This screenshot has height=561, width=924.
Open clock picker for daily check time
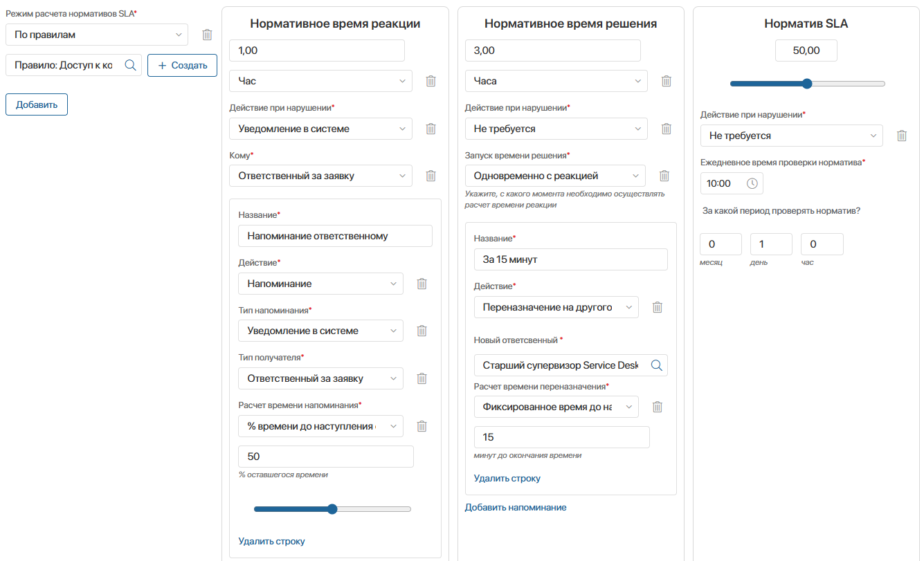coord(752,183)
